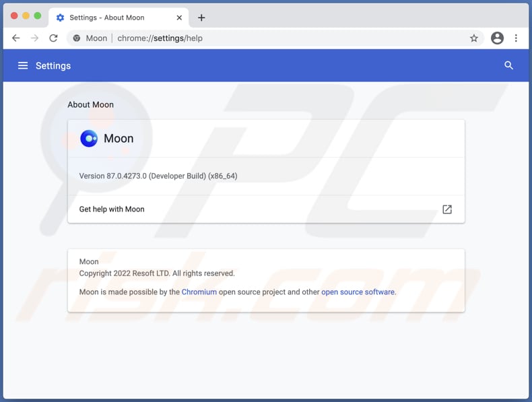Viewport: 532px width, 402px height.
Task: Go back using the back arrow
Action: (x=15, y=38)
